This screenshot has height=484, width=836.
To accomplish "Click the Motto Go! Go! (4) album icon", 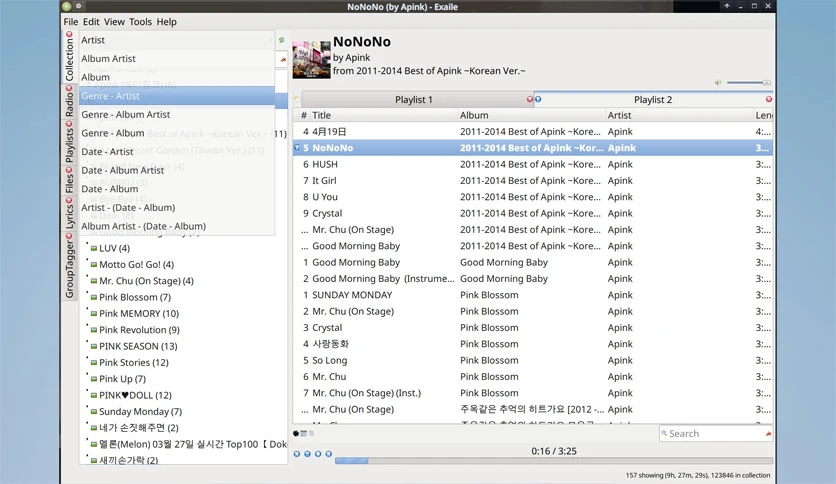I will (x=94, y=265).
